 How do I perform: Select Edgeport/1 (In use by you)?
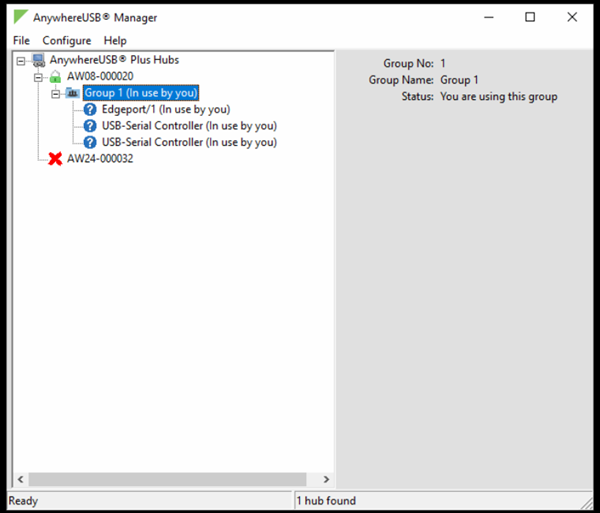tap(166, 109)
